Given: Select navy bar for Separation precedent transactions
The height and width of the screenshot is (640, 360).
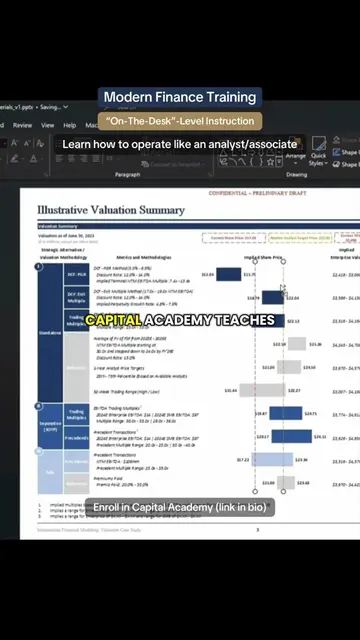Looking at the screenshot, I should pyautogui.click(x=291, y=436).
